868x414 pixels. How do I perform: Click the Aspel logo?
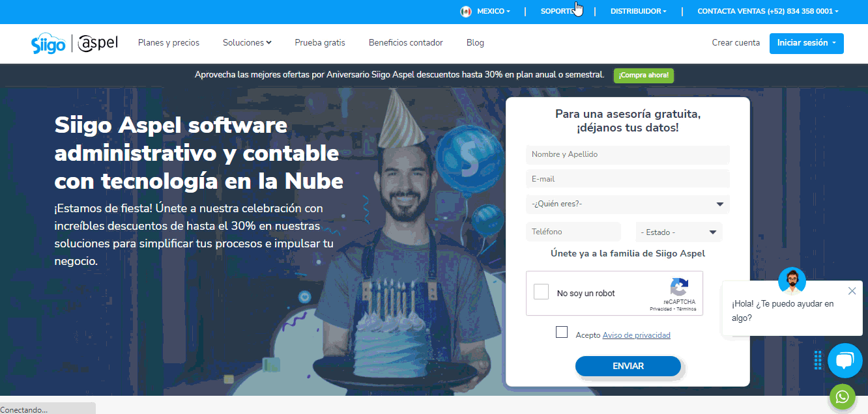coord(98,43)
